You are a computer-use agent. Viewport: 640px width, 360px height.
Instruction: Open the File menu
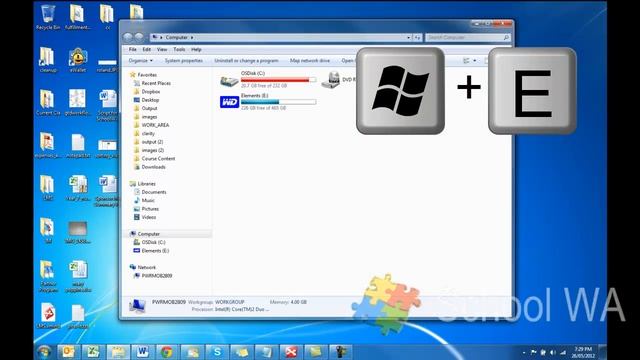pyautogui.click(x=133, y=49)
